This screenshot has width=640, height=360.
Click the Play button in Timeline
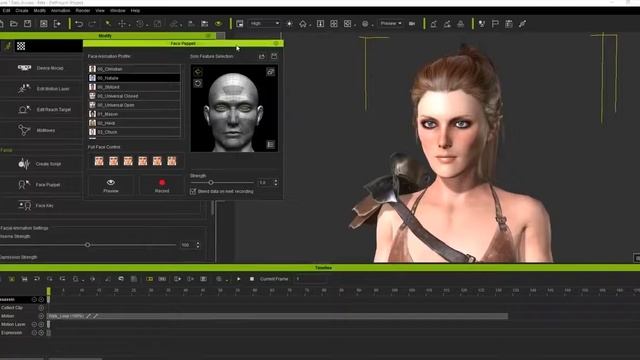(x=239, y=279)
